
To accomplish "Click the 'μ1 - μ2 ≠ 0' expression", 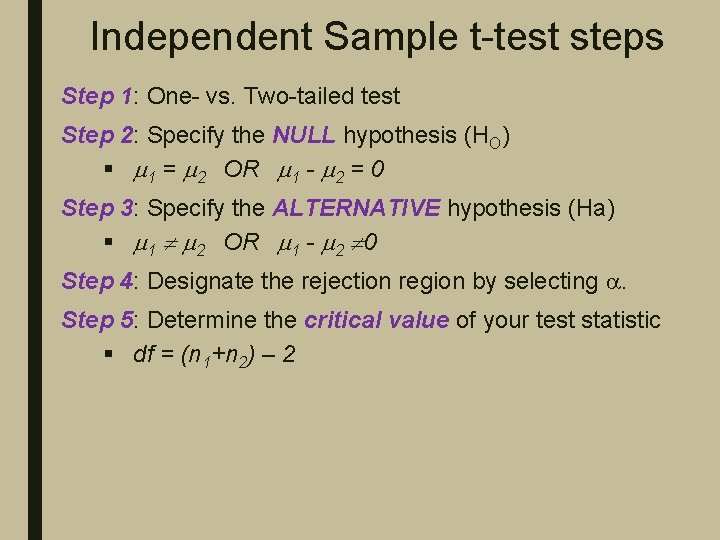I will point(320,243).
